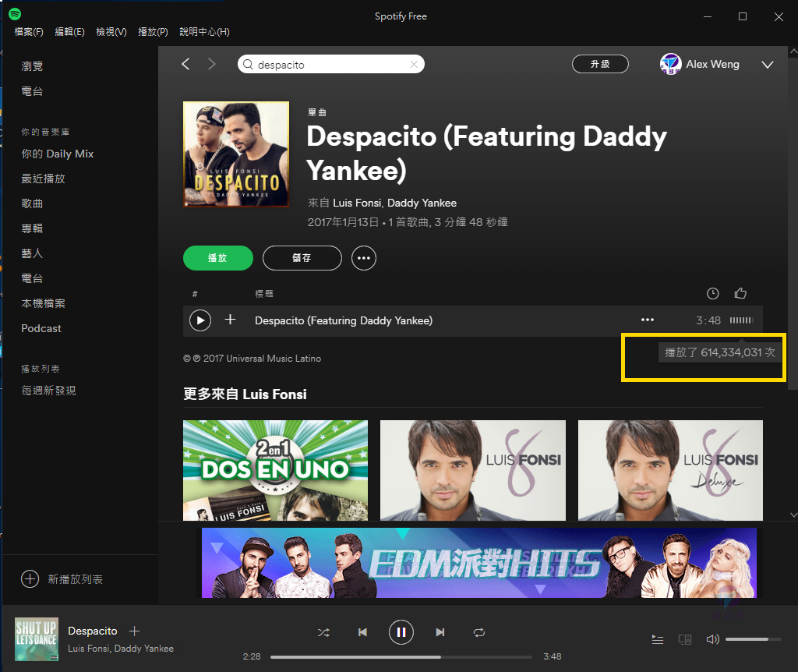Open the Daddy Yankee artist link
This screenshot has width=798, height=672.
422,203
